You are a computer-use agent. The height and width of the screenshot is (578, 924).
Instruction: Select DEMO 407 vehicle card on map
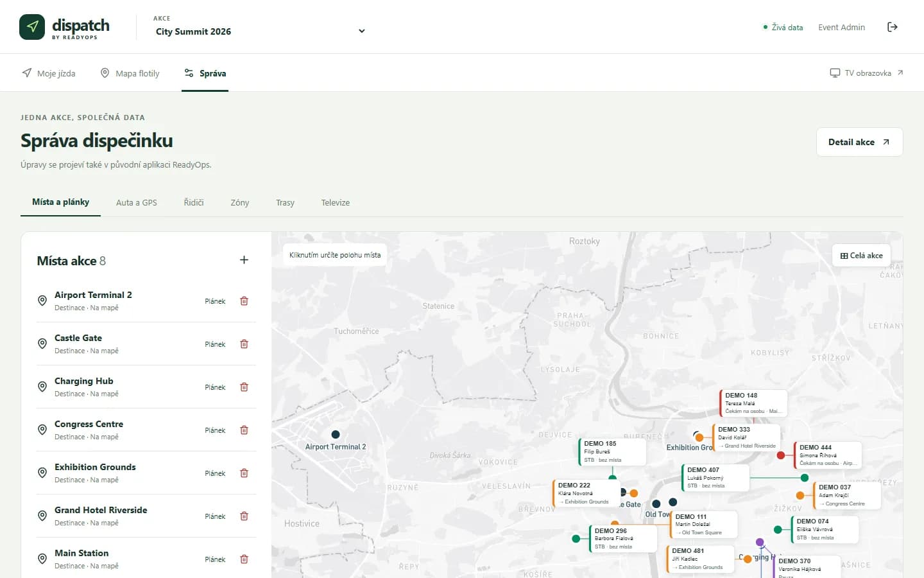coord(715,478)
